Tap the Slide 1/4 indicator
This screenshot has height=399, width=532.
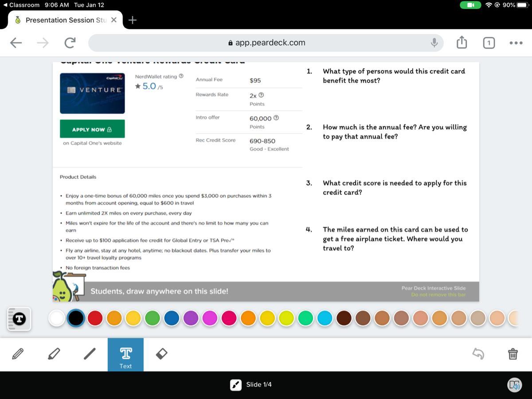point(259,385)
